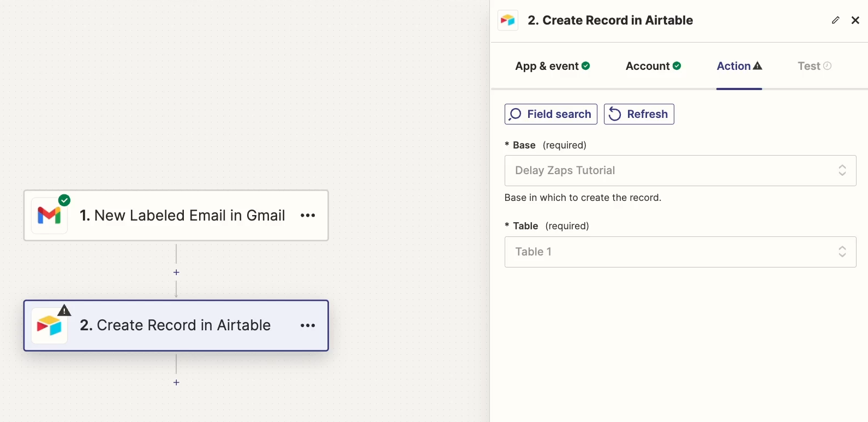Select the Create Record in Airtable step
This screenshot has height=422, width=868.
click(176, 325)
